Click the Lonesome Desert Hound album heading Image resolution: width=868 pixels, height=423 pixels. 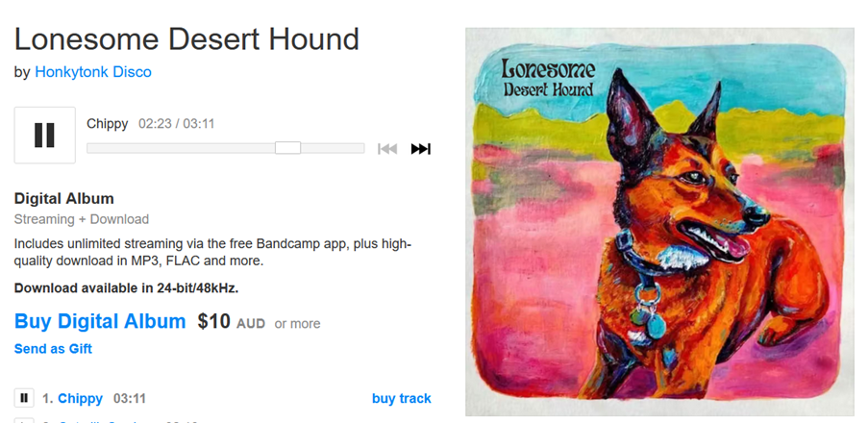pyautogui.click(x=186, y=39)
